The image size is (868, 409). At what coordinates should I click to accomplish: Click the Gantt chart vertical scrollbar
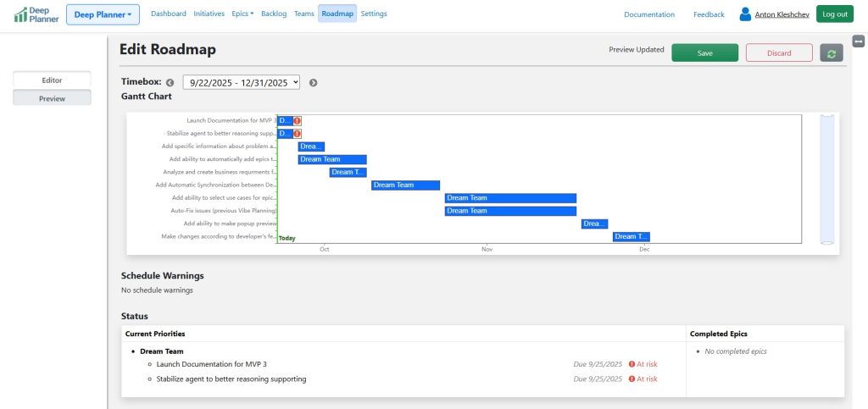(x=826, y=179)
